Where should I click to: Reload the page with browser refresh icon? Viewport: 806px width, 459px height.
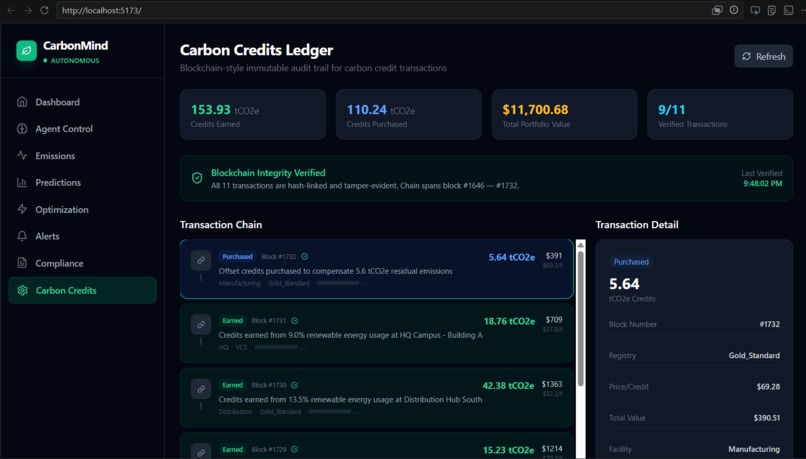coord(44,10)
